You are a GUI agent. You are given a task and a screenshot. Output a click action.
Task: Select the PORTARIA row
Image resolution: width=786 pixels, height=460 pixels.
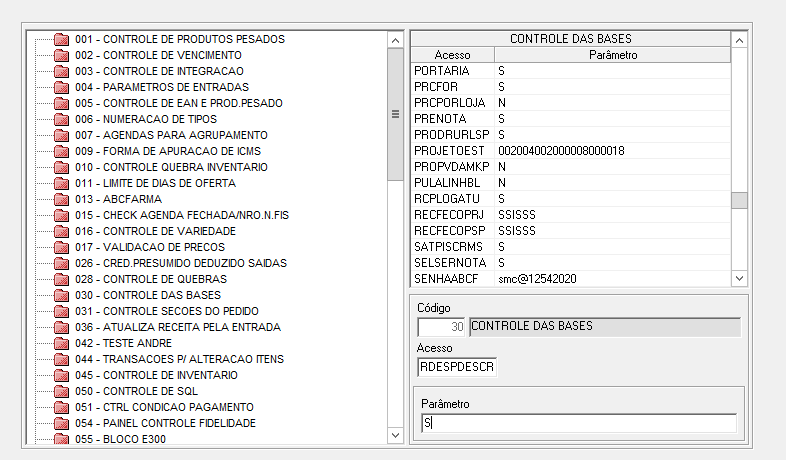point(570,71)
